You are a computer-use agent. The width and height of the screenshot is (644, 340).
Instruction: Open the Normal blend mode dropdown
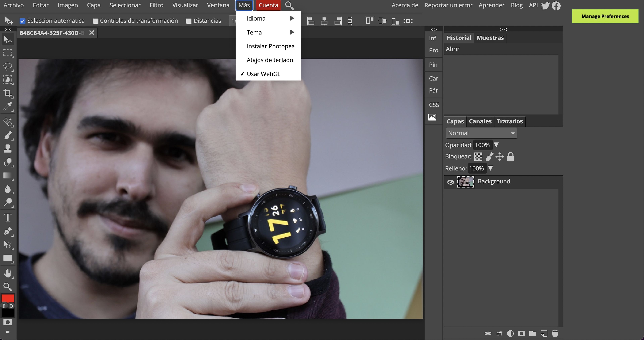(x=481, y=133)
